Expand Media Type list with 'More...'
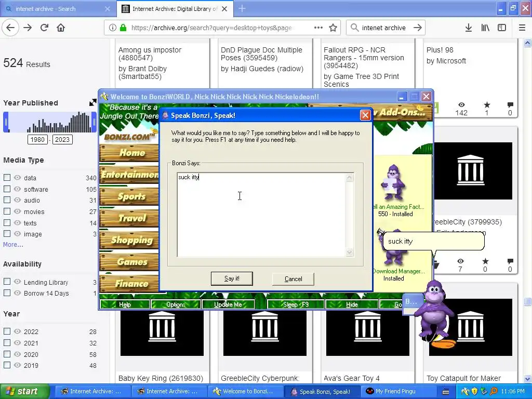The height and width of the screenshot is (399, 532). pyautogui.click(x=13, y=244)
